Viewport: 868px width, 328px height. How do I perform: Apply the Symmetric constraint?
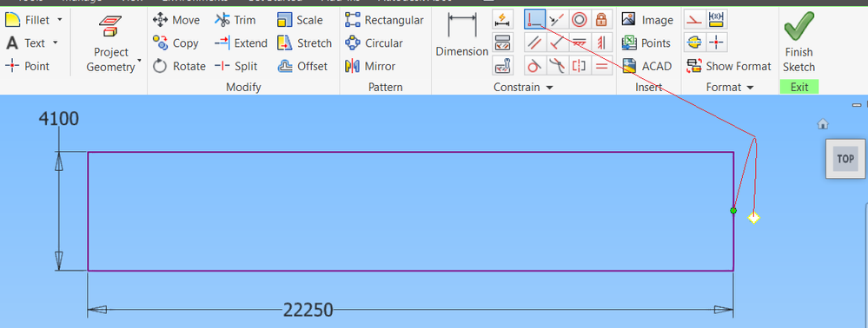[580, 66]
